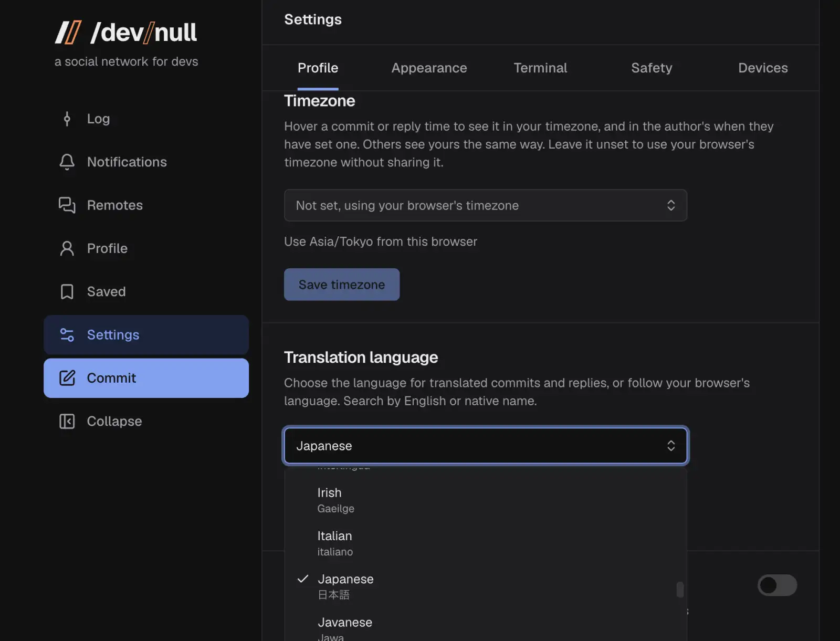Open the Log commit icon
Screen dimensions: 840x641
67,119
